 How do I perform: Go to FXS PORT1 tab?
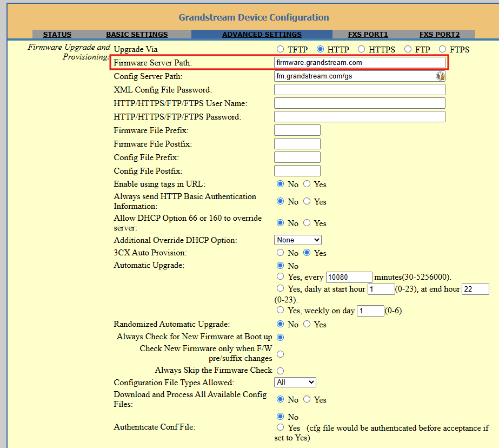[x=368, y=35]
